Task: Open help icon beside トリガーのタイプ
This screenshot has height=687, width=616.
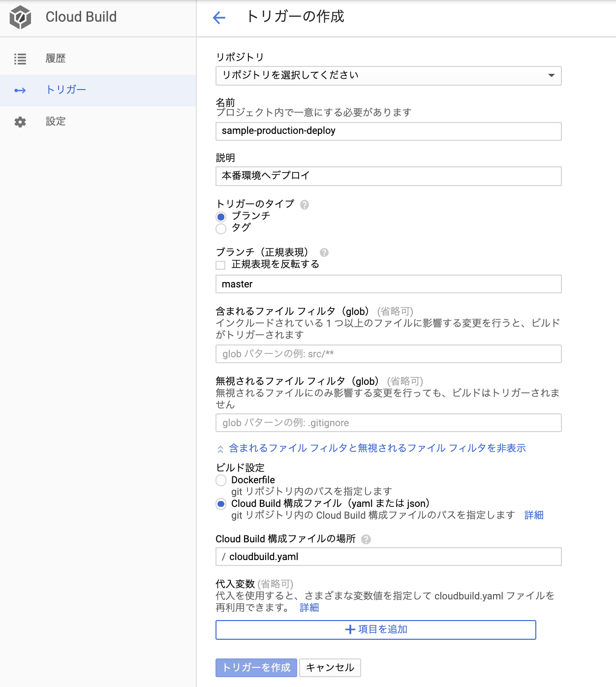Action: (305, 205)
